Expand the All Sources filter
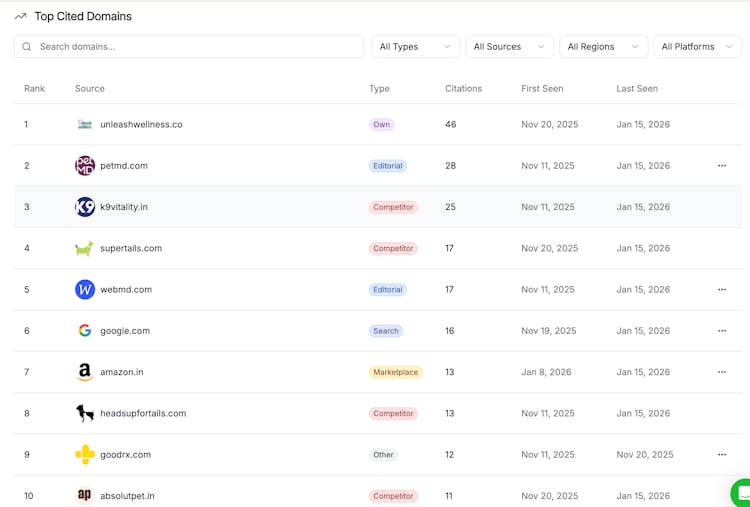750x507 pixels. click(509, 47)
